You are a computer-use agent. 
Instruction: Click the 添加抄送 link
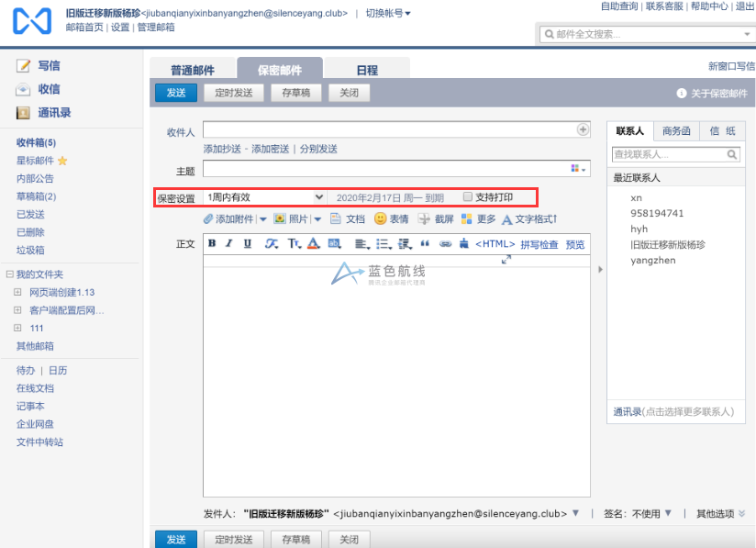tap(222, 149)
